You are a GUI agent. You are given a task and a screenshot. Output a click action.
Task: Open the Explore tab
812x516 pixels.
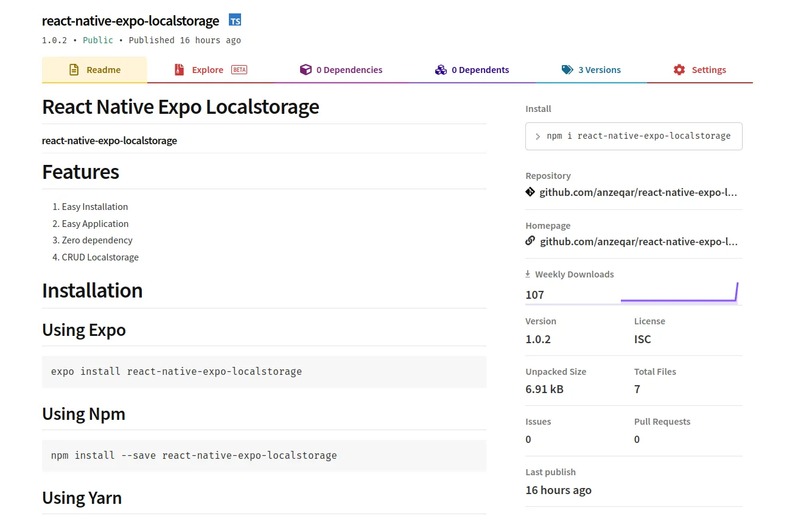pyautogui.click(x=208, y=70)
